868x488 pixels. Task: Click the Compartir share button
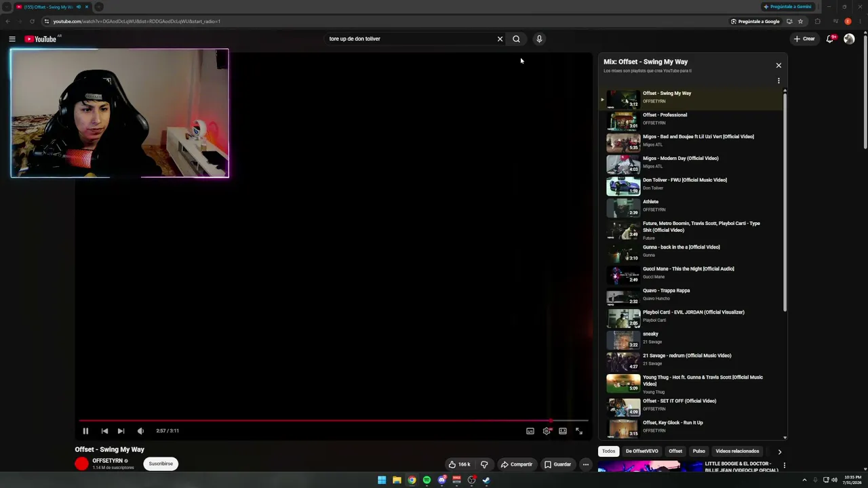pos(517,464)
